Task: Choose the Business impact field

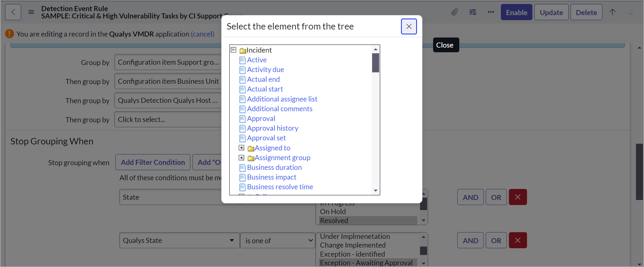Action: pos(272,177)
